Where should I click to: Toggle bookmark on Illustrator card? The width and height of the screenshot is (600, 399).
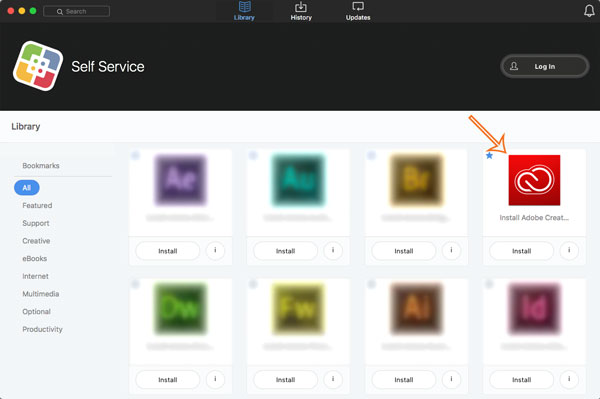coord(371,284)
